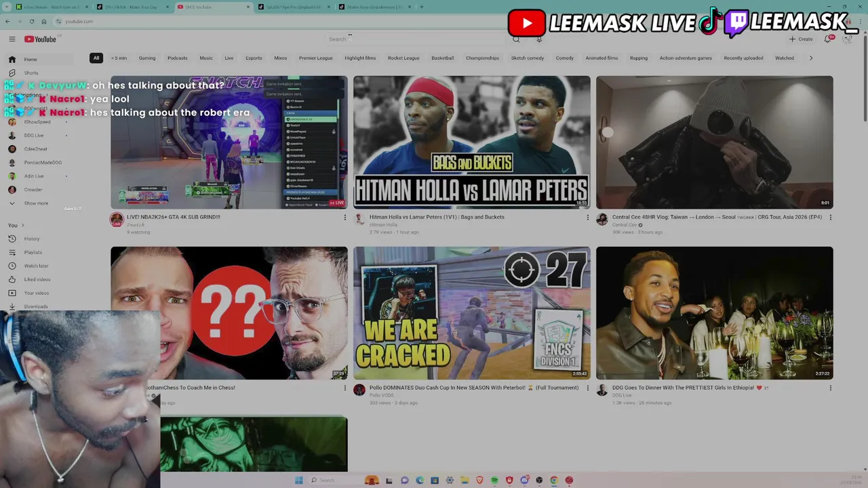Image resolution: width=868 pixels, height=488 pixels.
Task: Reload the page in the browser
Action: pyautogui.click(x=31, y=21)
